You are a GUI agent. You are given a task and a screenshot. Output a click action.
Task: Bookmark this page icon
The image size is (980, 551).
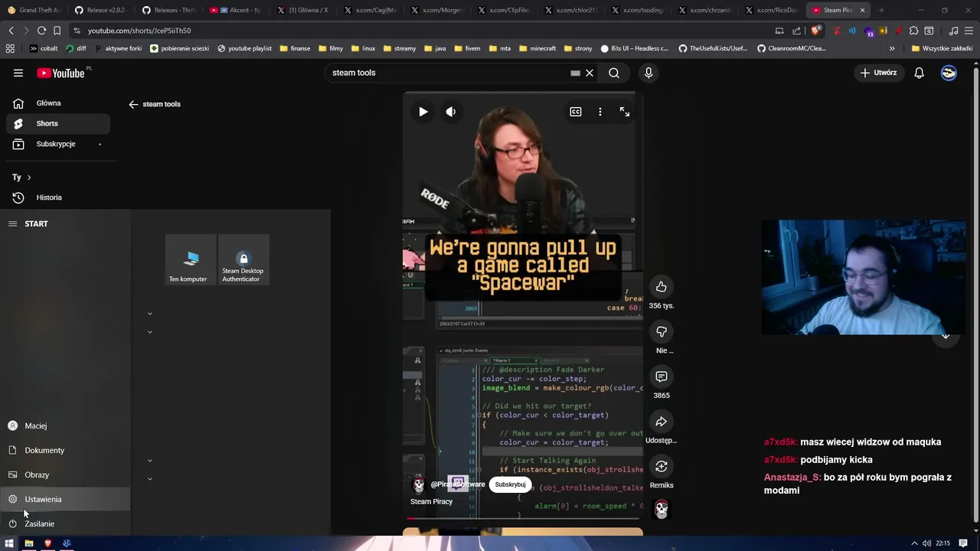coord(57,31)
